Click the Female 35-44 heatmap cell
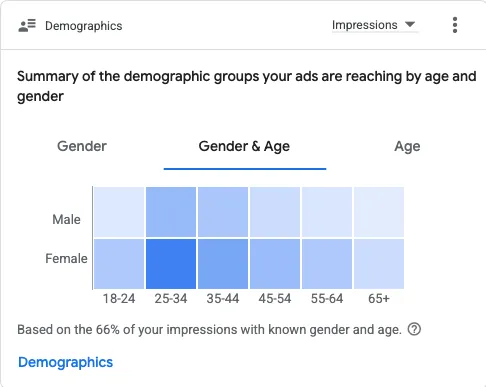 point(223,264)
